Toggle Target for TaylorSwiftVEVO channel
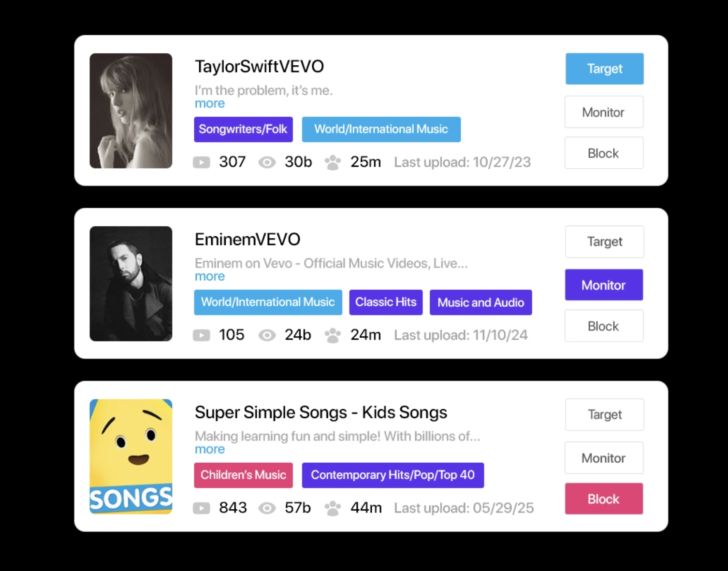 604,69
